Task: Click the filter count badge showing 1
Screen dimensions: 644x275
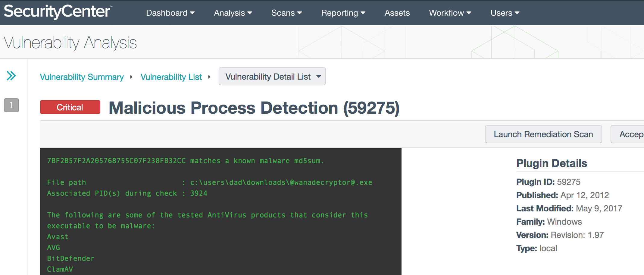Action: [x=11, y=105]
